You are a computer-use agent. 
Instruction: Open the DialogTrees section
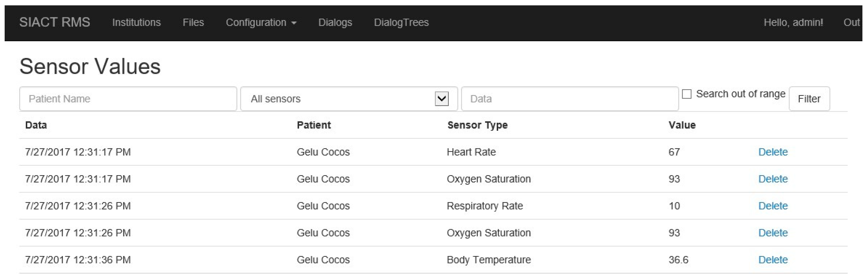point(402,23)
